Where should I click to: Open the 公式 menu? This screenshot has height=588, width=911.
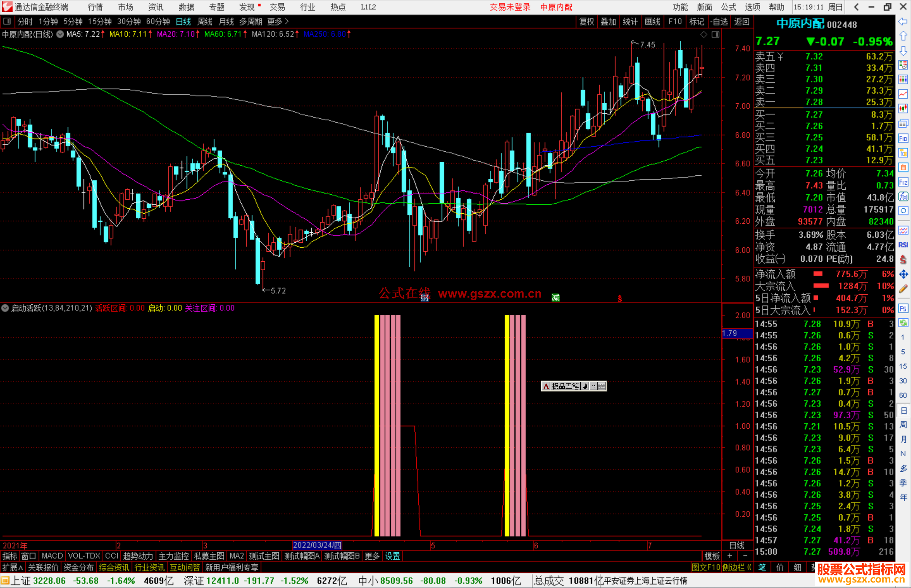[728, 7]
